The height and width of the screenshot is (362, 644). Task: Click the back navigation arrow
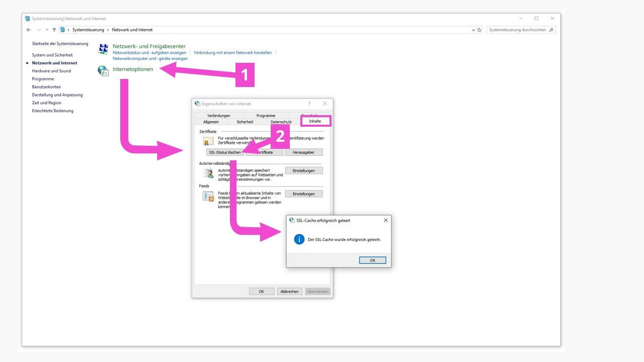29,30
